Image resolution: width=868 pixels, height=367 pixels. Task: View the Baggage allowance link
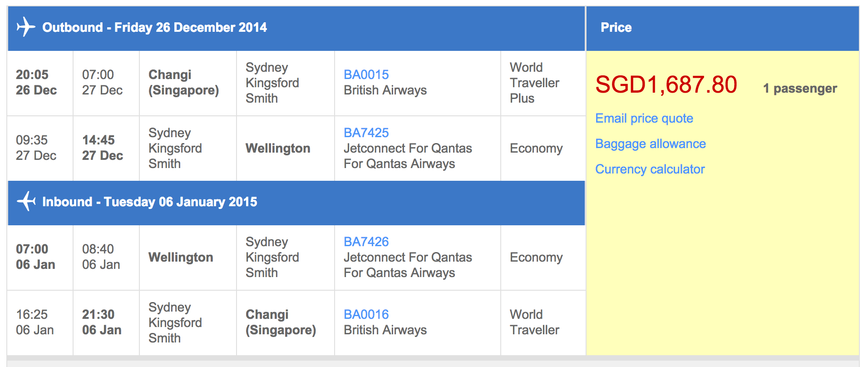[650, 144]
